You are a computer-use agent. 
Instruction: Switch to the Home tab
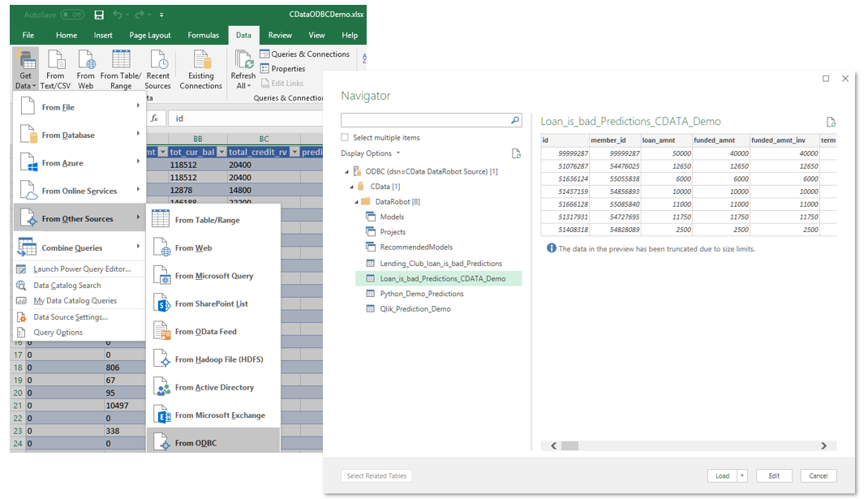[x=67, y=35]
